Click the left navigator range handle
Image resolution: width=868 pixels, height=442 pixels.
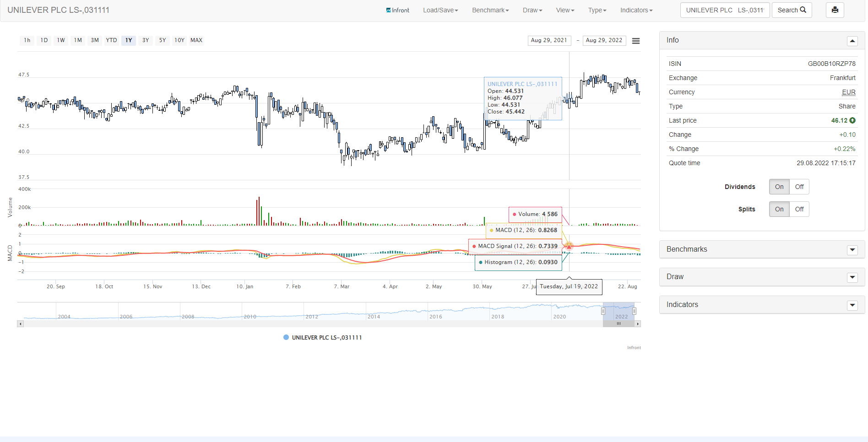pyautogui.click(x=603, y=311)
